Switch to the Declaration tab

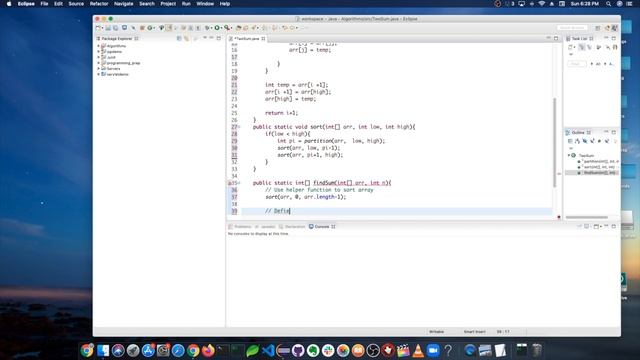point(292,227)
